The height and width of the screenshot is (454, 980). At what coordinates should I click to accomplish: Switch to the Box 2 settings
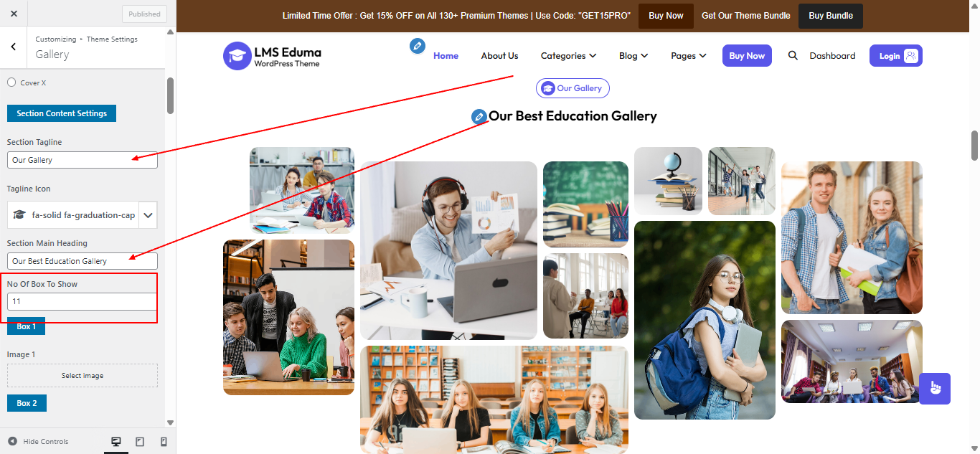pyautogui.click(x=27, y=402)
